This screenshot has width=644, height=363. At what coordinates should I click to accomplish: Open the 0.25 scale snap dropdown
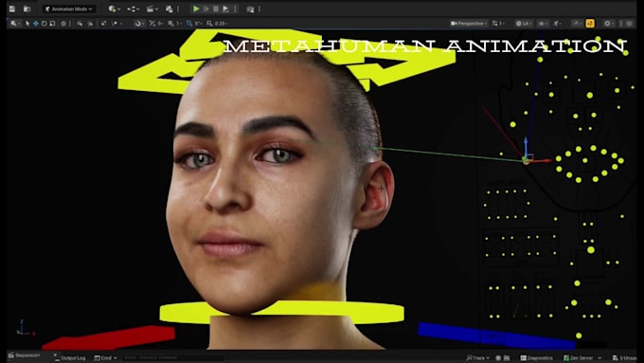point(221,24)
